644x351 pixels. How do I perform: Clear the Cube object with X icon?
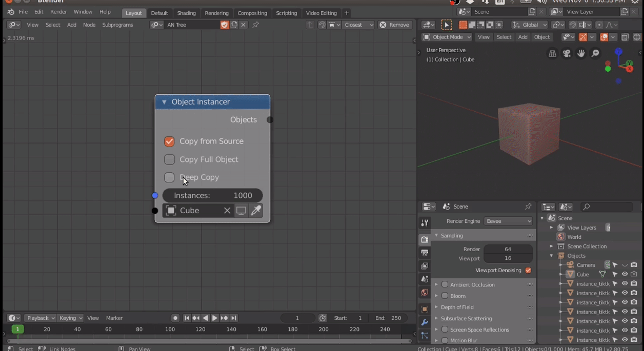[227, 210]
